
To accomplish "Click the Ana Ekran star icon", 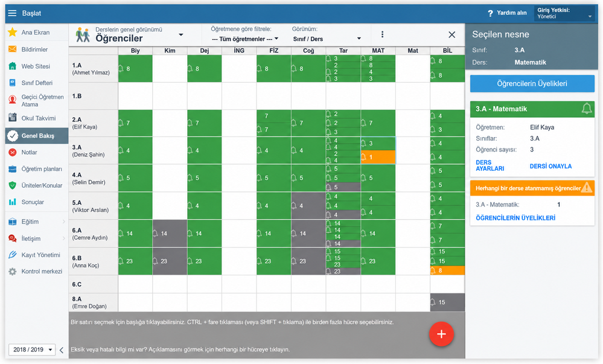I will pyautogui.click(x=13, y=32).
